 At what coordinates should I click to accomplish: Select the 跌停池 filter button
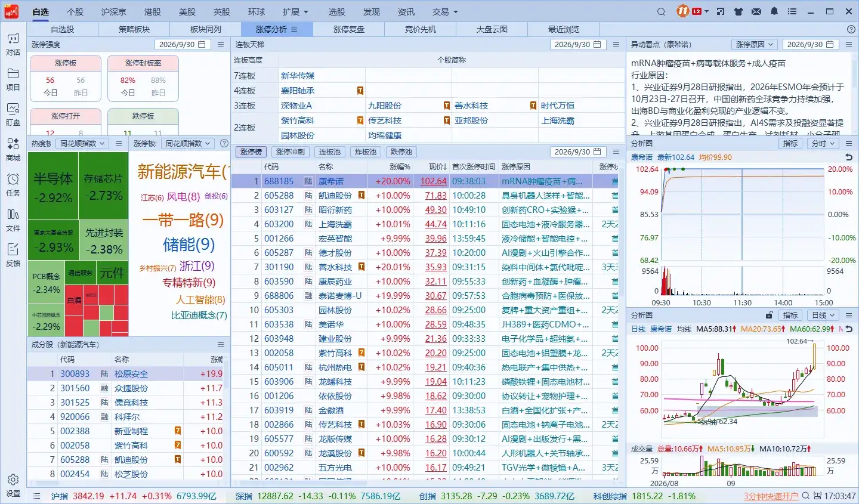(401, 151)
